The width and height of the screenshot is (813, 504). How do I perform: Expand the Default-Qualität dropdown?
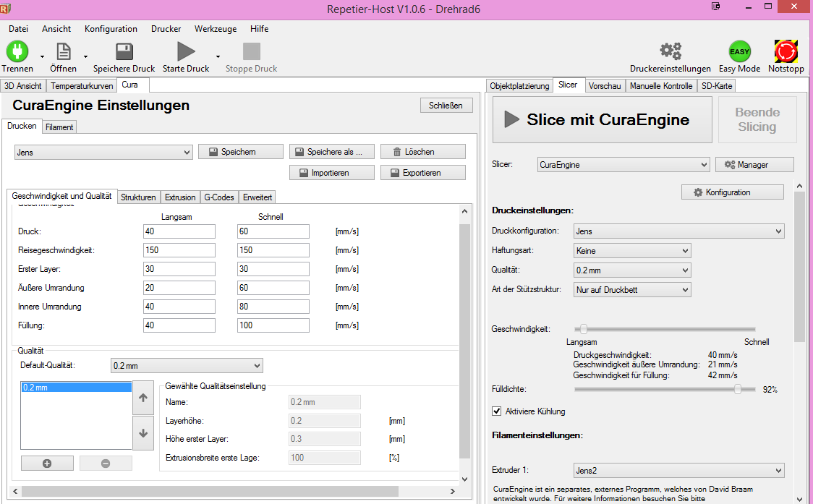tap(187, 366)
